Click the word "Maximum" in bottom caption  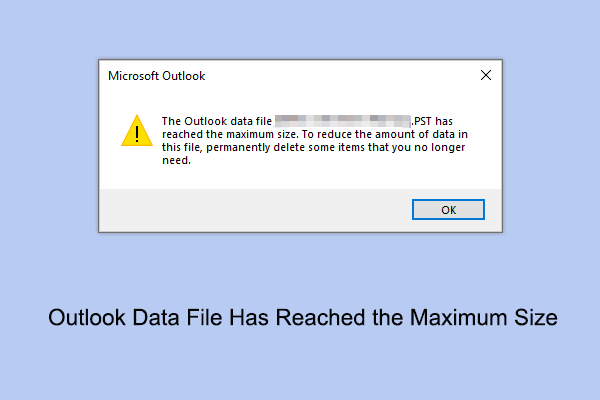443,319
